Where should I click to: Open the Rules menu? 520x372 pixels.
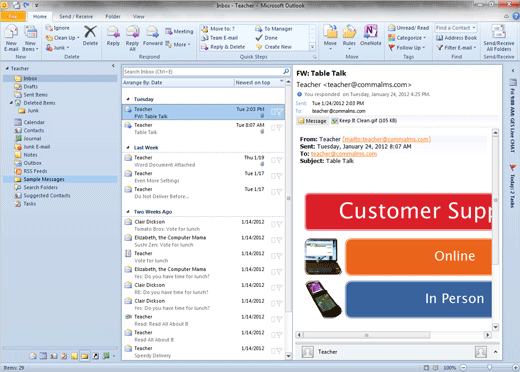pos(349,37)
